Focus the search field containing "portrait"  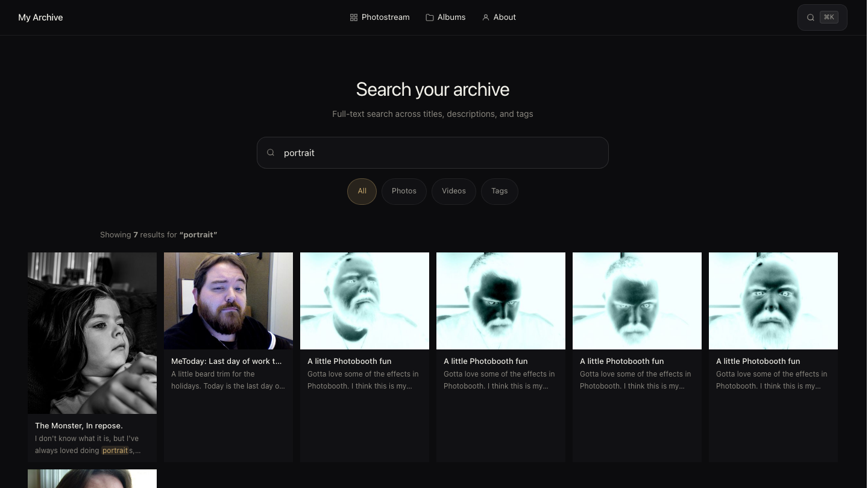(433, 153)
